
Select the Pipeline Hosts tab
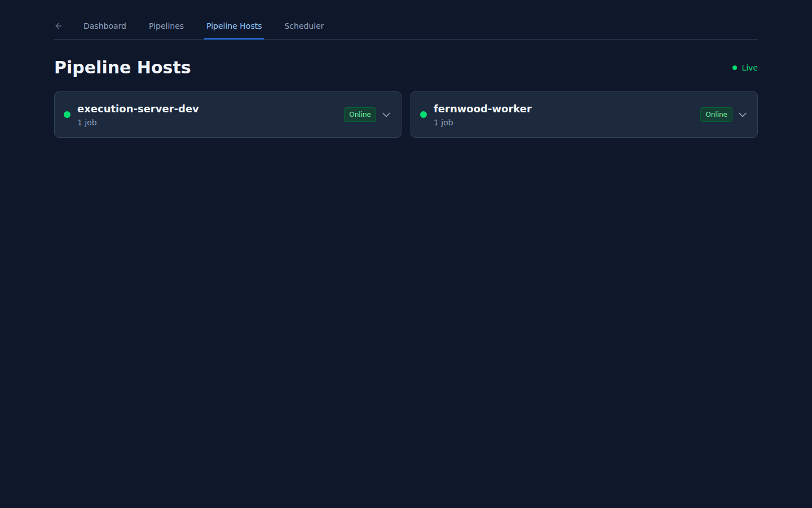pos(234,26)
